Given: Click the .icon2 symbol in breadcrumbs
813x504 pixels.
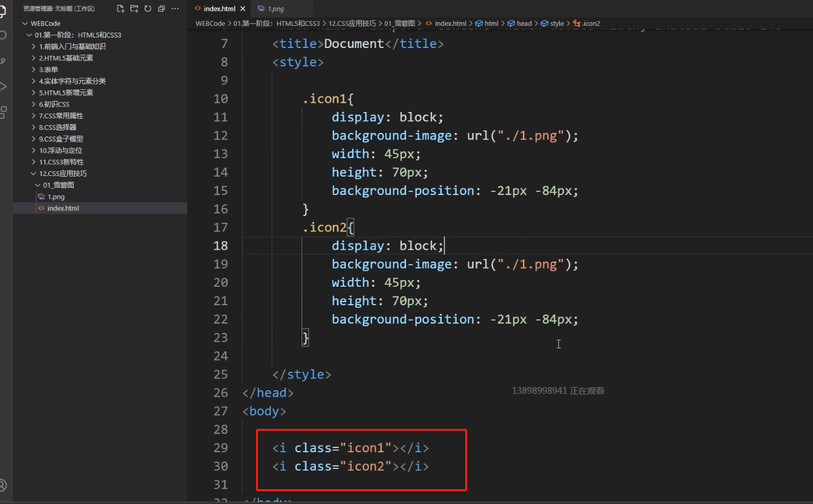Looking at the screenshot, I should [x=587, y=23].
